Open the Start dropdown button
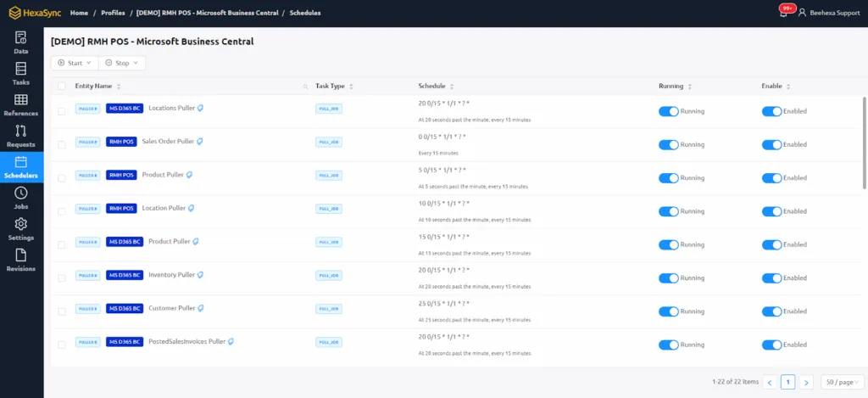 [75, 63]
